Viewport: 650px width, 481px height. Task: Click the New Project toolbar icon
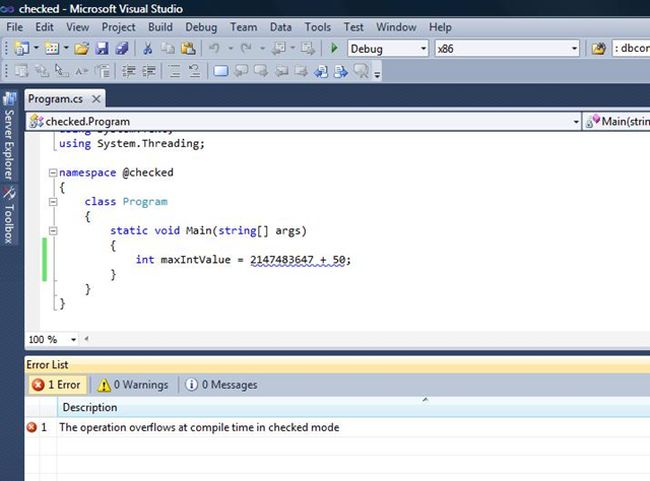tap(21, 49)
